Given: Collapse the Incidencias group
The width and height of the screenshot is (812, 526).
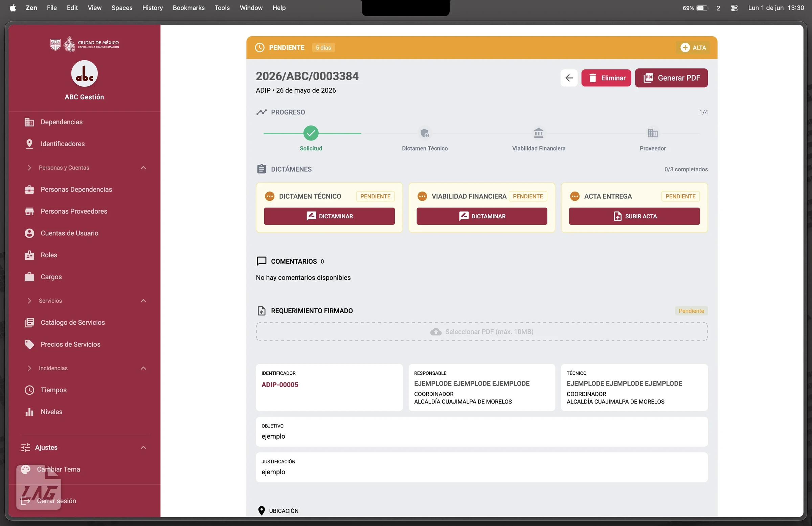Looking at the screenshot, I should pyautogui.click(x=143, y=368).
